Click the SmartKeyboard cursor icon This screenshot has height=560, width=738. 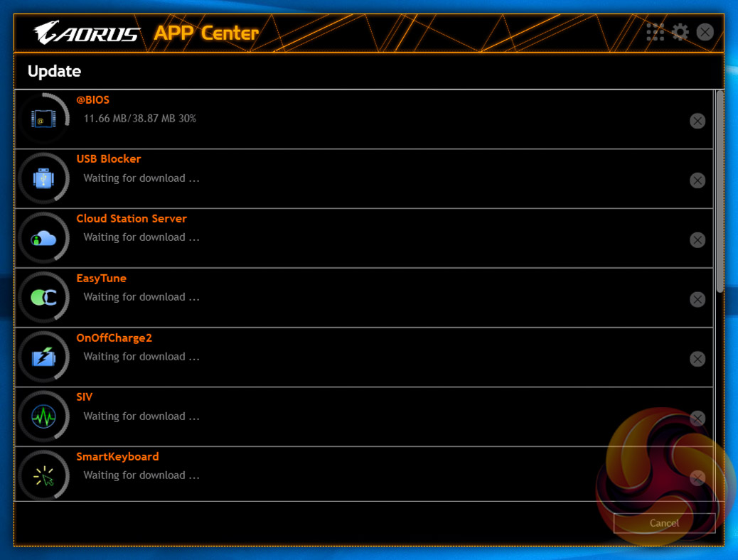point(43,475)
